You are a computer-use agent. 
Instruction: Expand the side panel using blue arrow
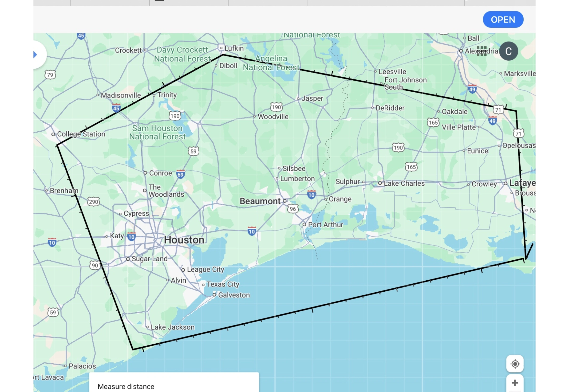pyautogui.click(x=35, y=55)
